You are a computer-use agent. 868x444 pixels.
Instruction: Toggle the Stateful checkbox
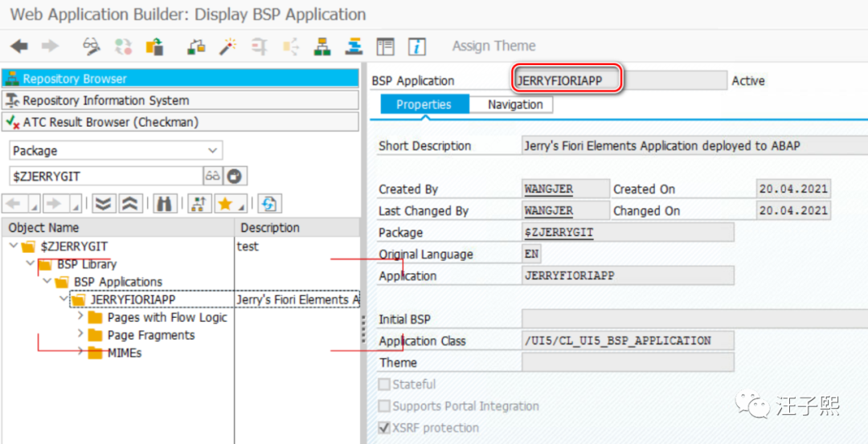point(383,385)
